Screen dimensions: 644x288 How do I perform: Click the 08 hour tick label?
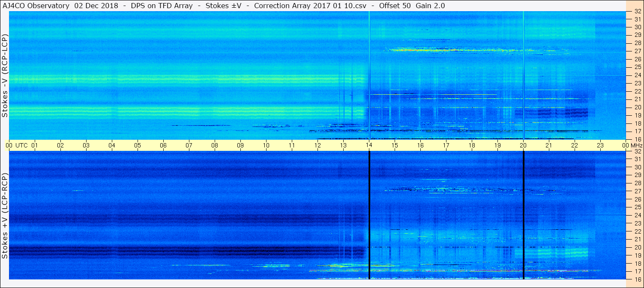[x=215, y=145]
